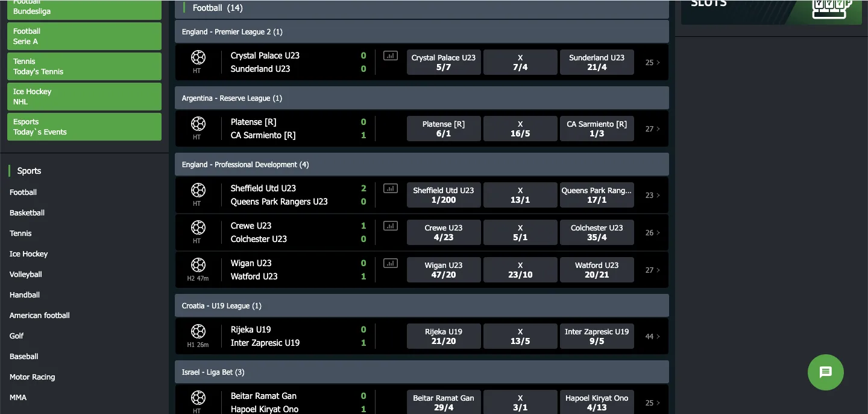
Task: Open statistics for Sheffield Utd U23 match
Action: 390,188
